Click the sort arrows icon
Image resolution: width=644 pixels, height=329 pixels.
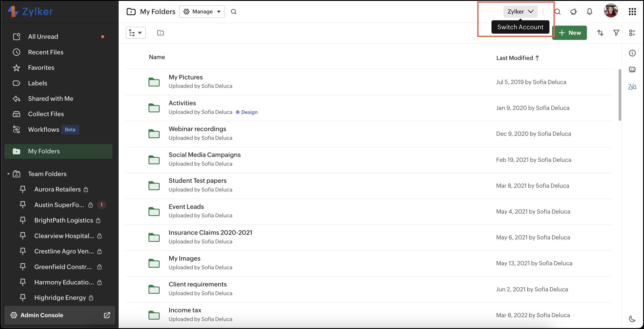(x=600, y=33)
